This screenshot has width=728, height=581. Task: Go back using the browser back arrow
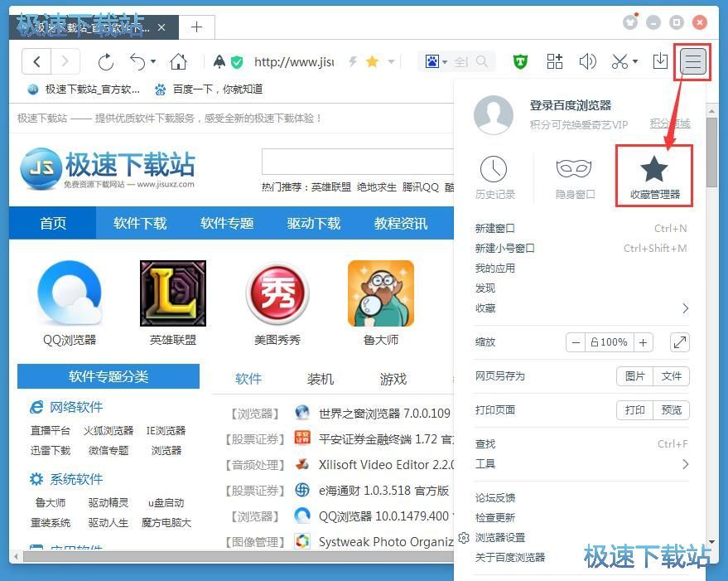click(x=36, y=61)
